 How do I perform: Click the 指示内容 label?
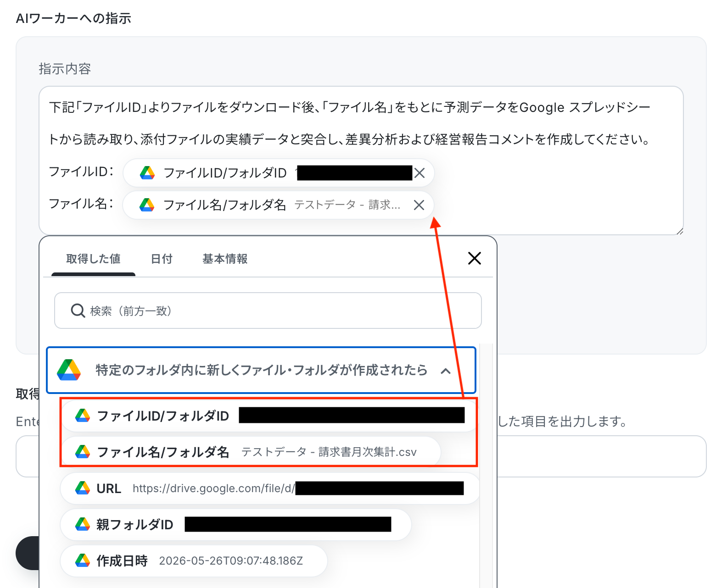tap(65, 69)
